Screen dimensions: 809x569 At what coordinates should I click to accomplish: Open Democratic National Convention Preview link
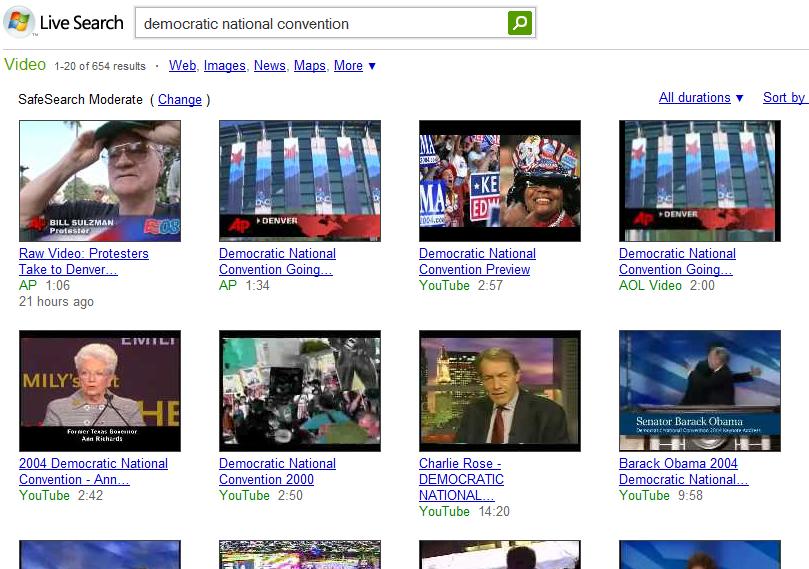point(477,261)
